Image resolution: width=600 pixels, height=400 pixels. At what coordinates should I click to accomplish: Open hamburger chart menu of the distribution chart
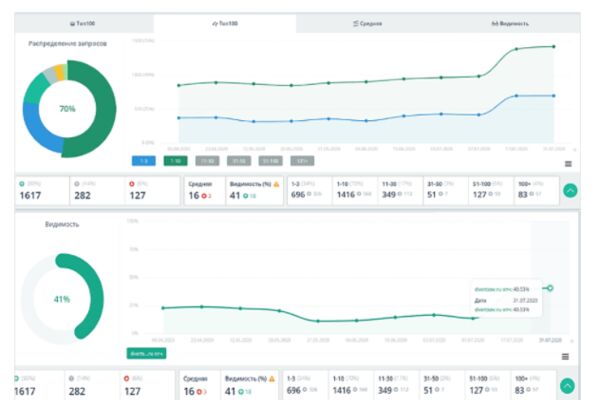tap(568, 164)
